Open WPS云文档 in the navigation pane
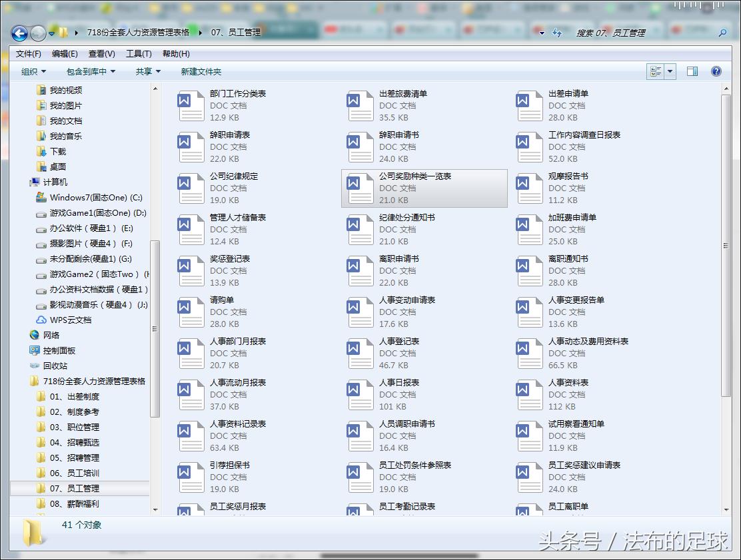The height and width of the screenshot is (560, 741). point(69,320)
